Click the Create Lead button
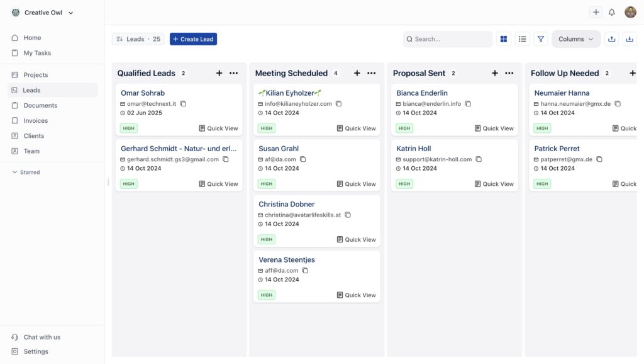 pyautogui.click(x=193, y=39)
